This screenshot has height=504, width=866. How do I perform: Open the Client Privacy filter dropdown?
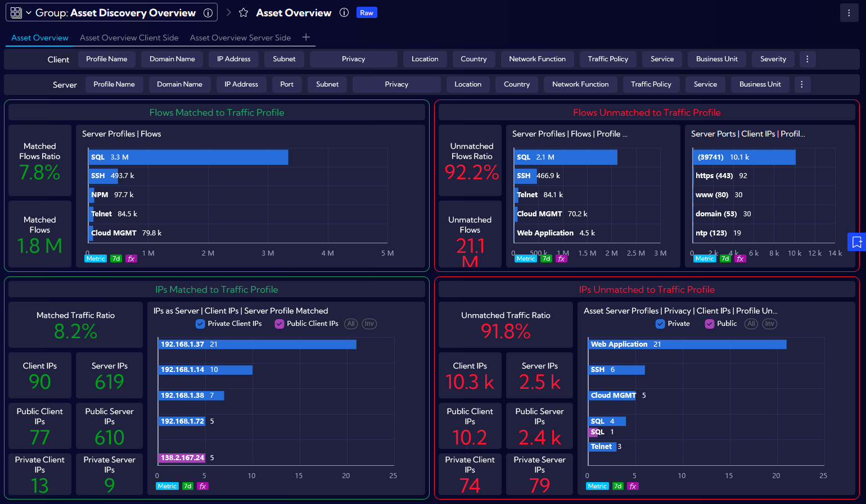pos(353,59)
